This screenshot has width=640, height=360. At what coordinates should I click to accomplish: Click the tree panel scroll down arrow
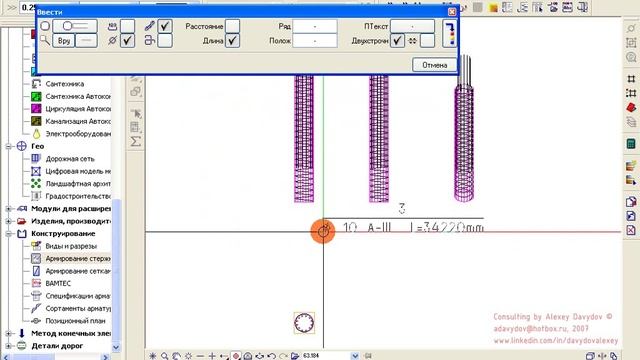116,347
